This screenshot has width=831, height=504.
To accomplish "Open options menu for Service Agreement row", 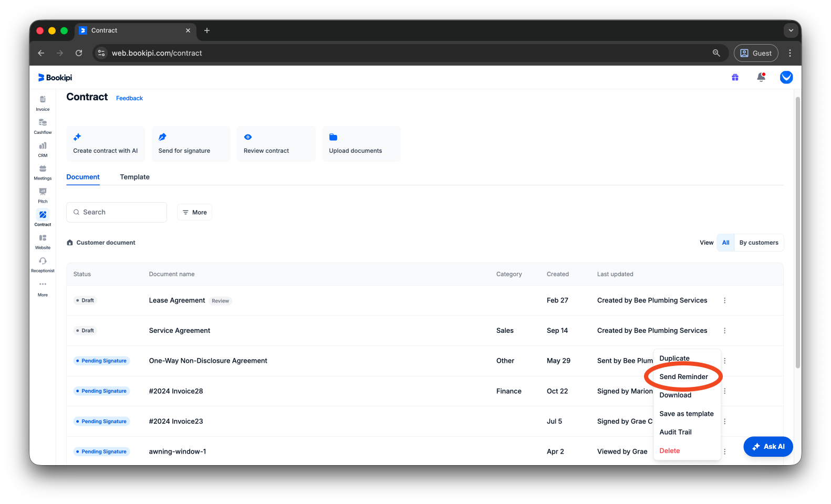I will coord(724,331).
